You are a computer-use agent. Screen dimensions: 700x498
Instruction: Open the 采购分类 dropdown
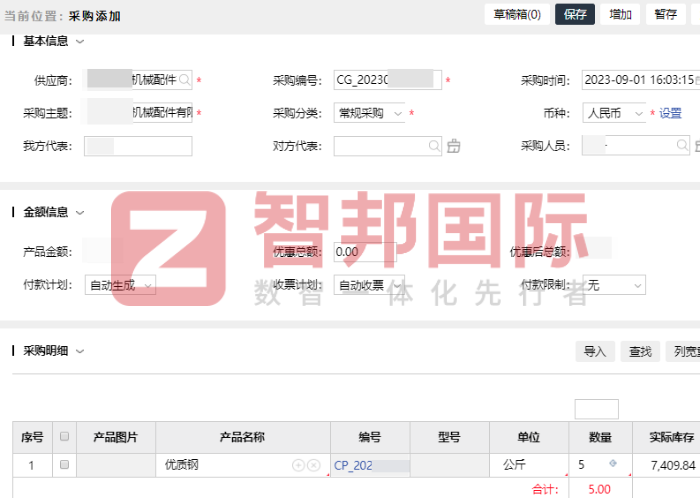point(369,113)
